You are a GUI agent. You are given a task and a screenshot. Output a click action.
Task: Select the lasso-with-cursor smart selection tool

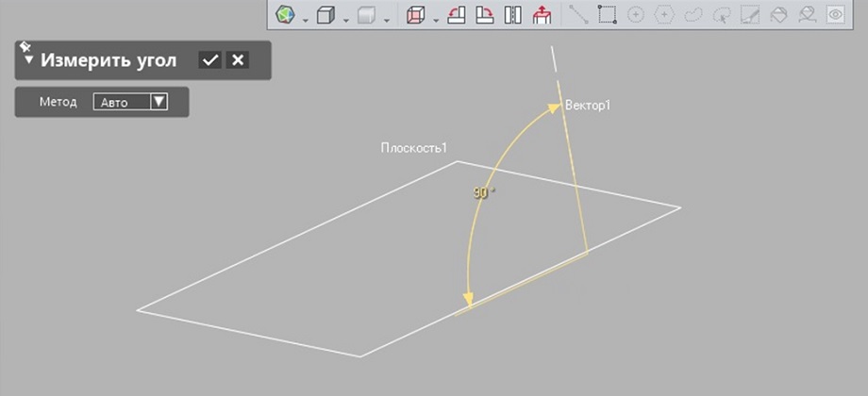point(722,15)
